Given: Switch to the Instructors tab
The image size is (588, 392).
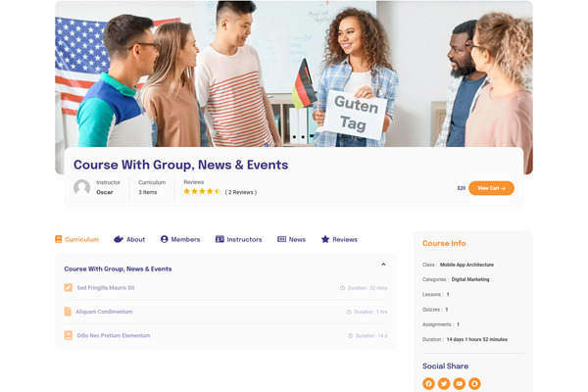Looking at the screenshot, I should click(x=238, y=239).
